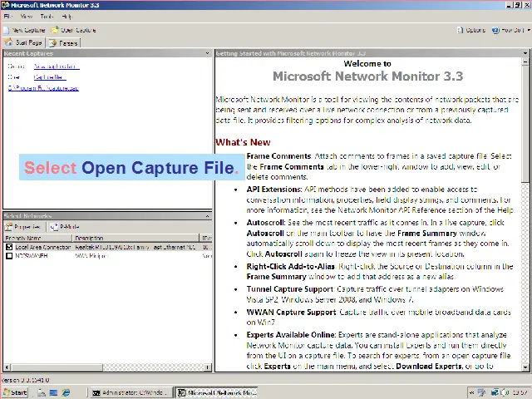The image size is (532, 399).
Task: Click the Description column header
Action: pyautogui.click(x=135, y=238)
